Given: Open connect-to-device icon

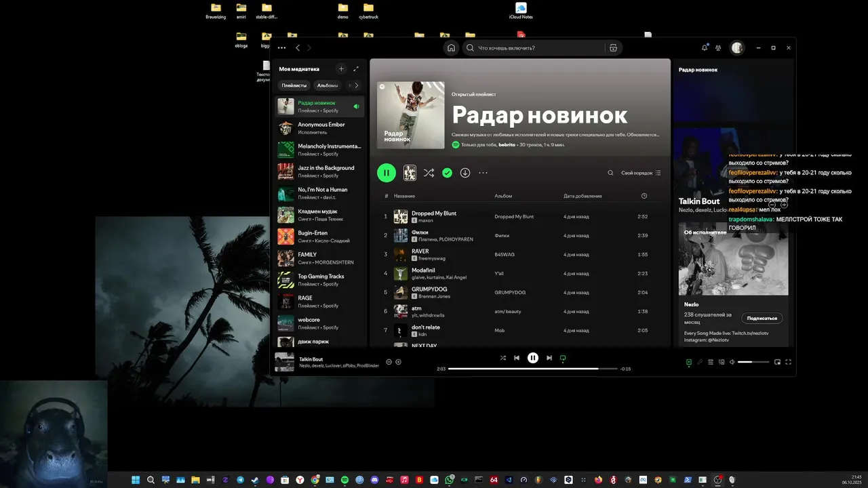Looking at the screenshot, I should tap(722, 362).
